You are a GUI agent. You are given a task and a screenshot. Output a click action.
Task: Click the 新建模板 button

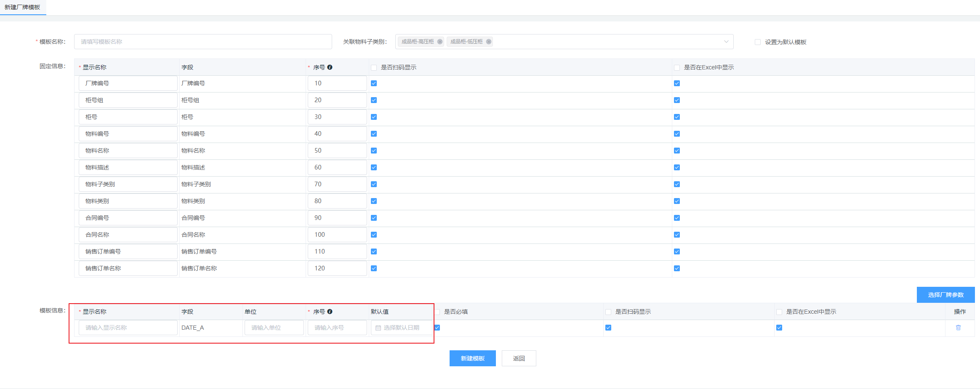pos(472,358)
